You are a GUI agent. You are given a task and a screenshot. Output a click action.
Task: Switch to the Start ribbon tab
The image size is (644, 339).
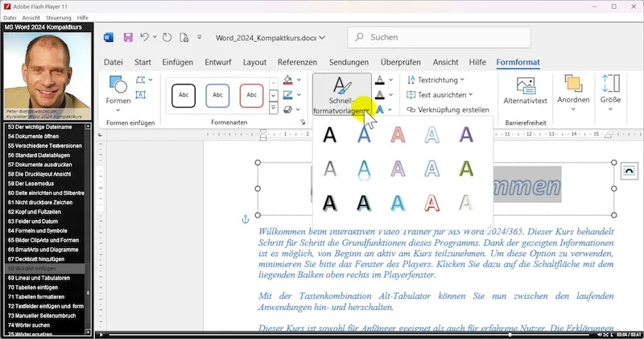pos(142,62)
